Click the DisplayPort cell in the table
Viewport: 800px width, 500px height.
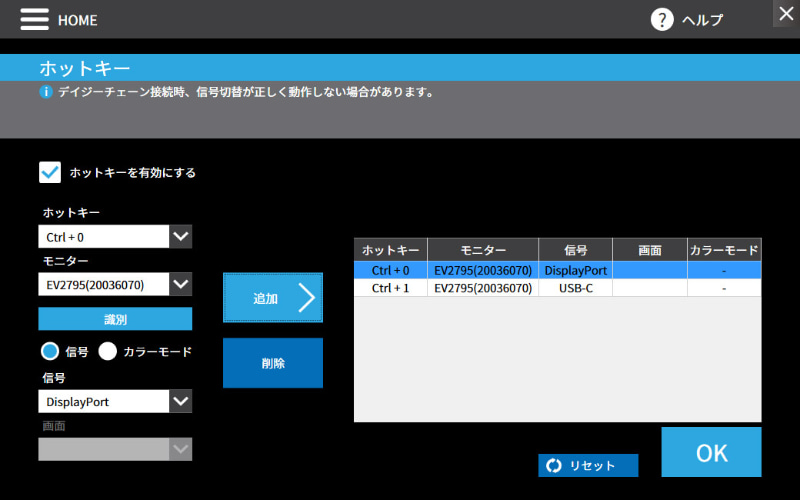coord(576,270)
